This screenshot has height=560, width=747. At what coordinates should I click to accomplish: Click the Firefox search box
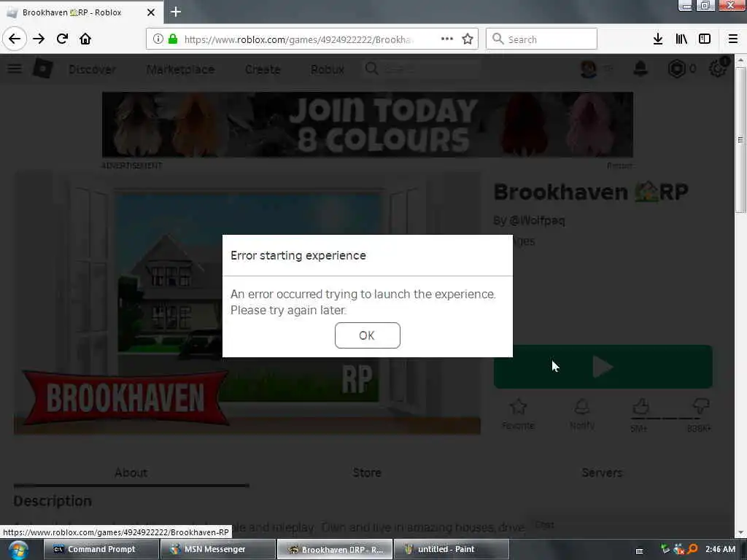[542, 39]
